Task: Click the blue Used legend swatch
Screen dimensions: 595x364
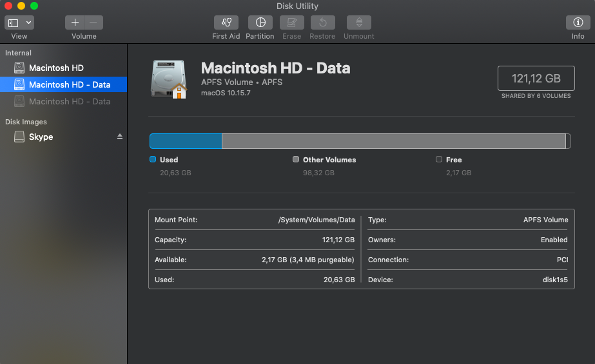Action: click(153, 159)
